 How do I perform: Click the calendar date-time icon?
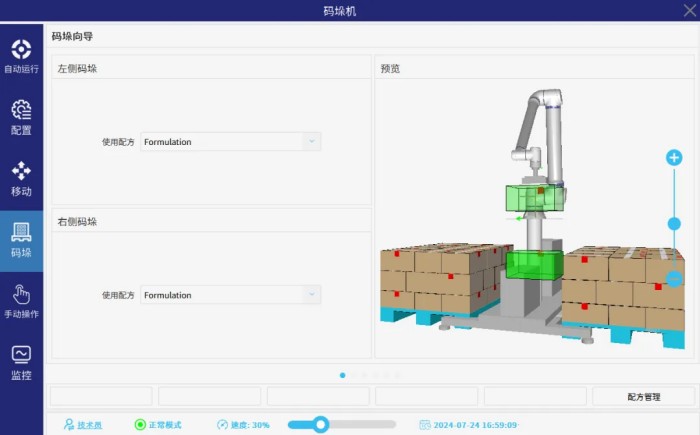(424, 425)
